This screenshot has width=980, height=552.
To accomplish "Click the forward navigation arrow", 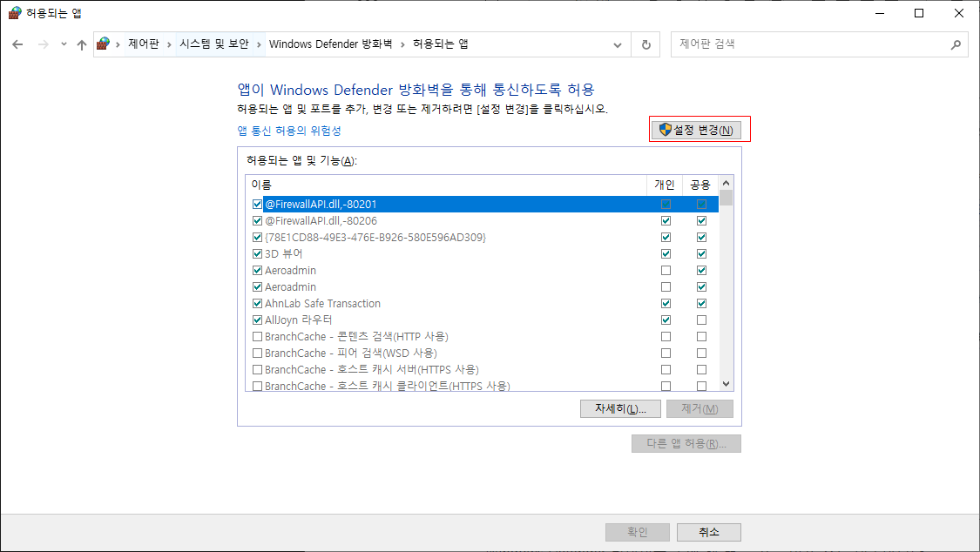I will click(44, 44).
